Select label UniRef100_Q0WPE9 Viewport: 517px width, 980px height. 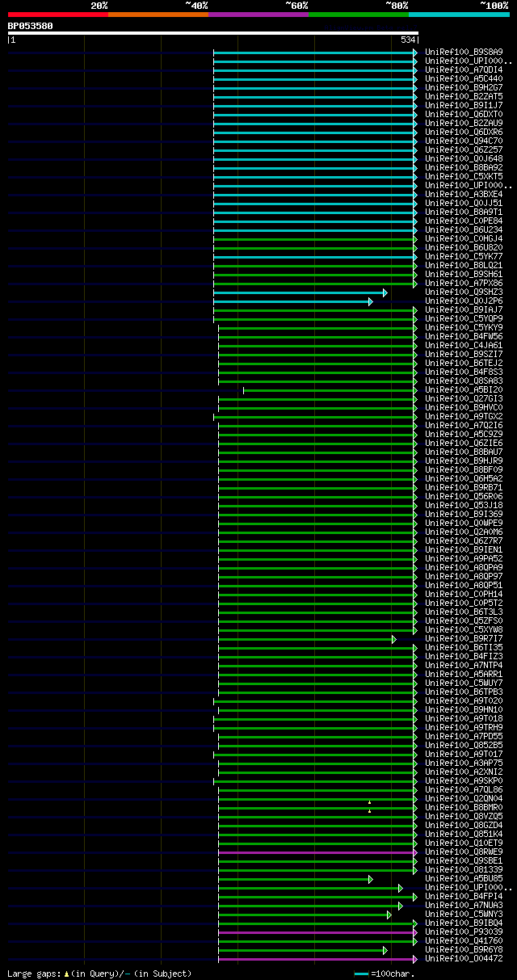[464, 524]
